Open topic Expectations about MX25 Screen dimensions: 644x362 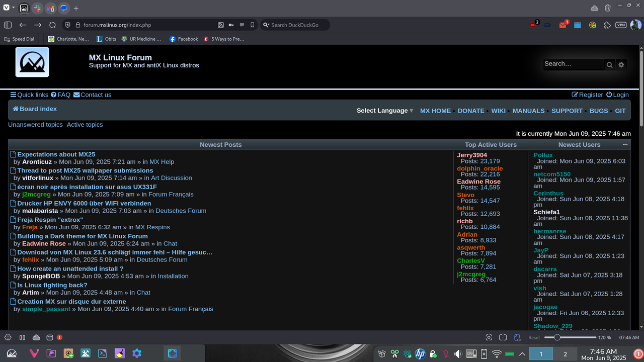56,154
